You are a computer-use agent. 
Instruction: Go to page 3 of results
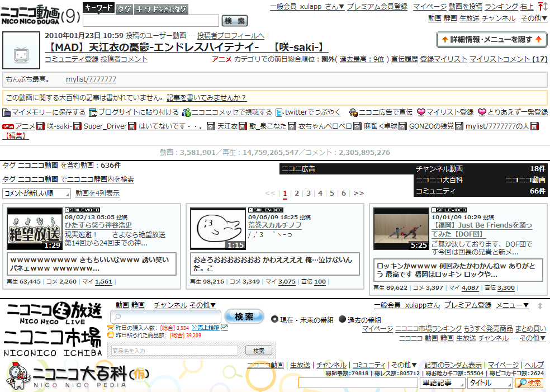309,193
